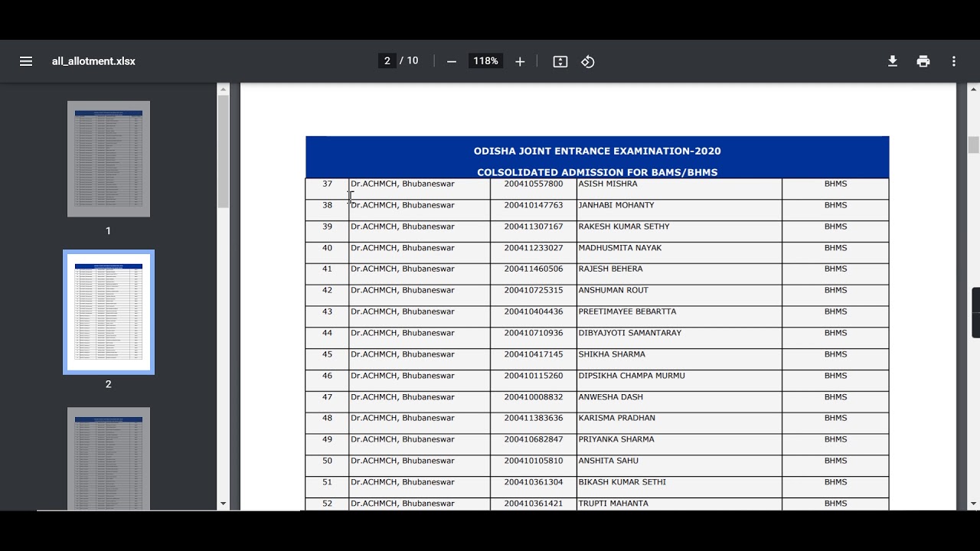The image size is (980, 551).
Task: Click the all_allotment.xlsx file title
Action: tap(93, 61)
